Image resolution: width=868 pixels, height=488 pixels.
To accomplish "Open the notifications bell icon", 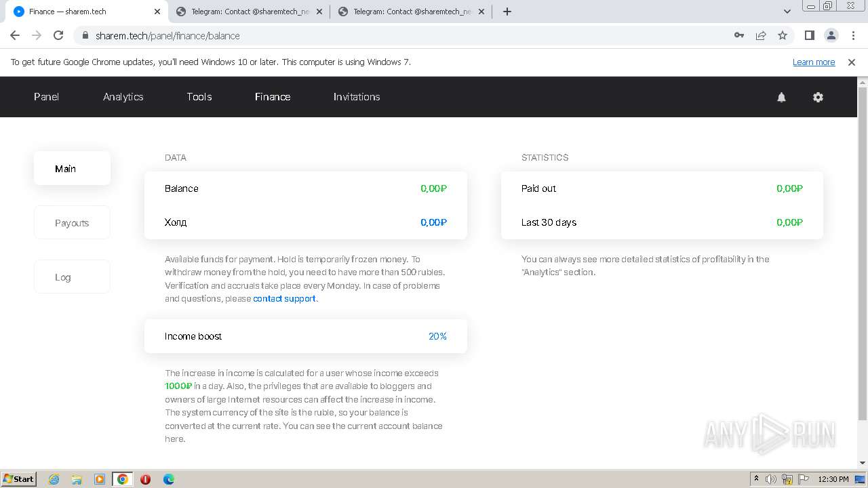I will coord(781,97).
